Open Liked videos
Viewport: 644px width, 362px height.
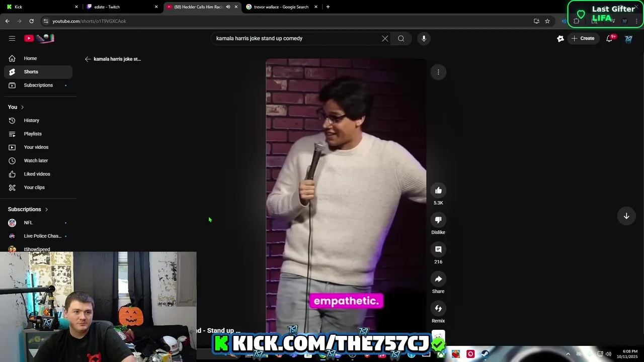coord(38,174)
